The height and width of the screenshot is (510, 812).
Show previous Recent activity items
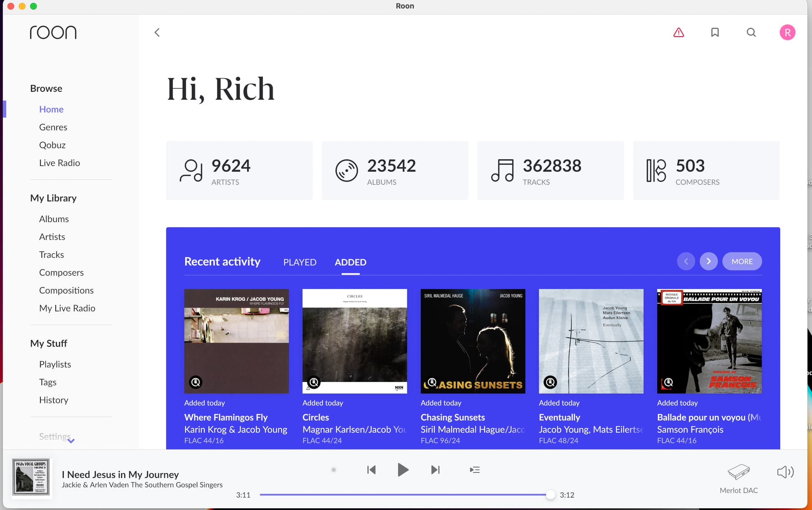(686, 262)
